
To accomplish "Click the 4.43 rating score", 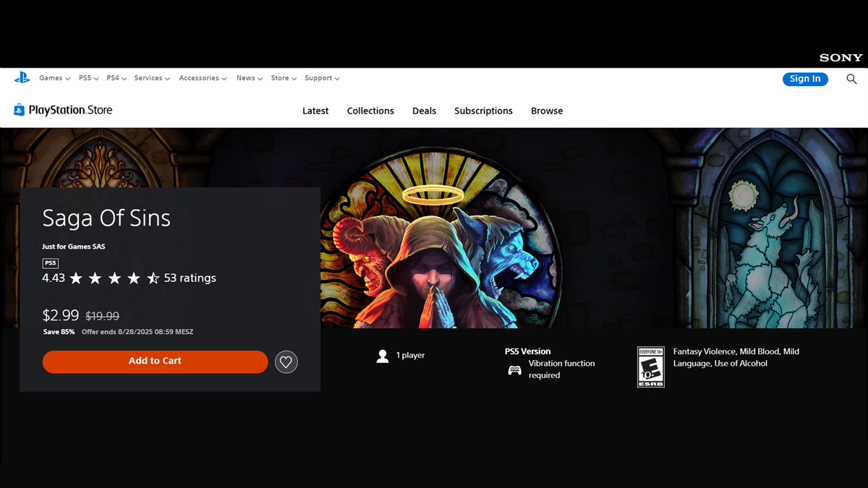I will coord(54,278).
